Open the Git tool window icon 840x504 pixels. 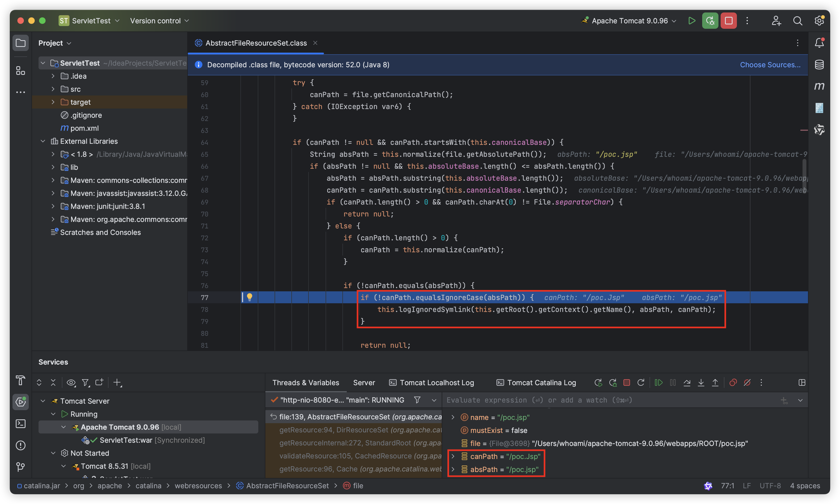coord(20,467)
